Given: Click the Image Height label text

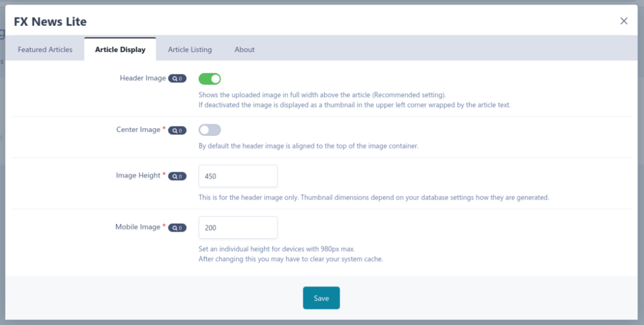Looking at the screenshot, I should 138,176.
